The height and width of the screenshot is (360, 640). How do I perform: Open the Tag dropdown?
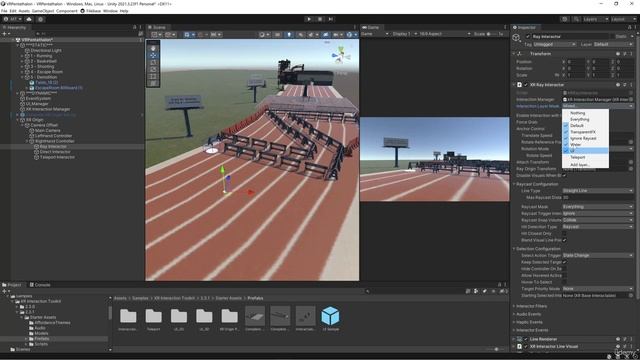tap(555, 44)
